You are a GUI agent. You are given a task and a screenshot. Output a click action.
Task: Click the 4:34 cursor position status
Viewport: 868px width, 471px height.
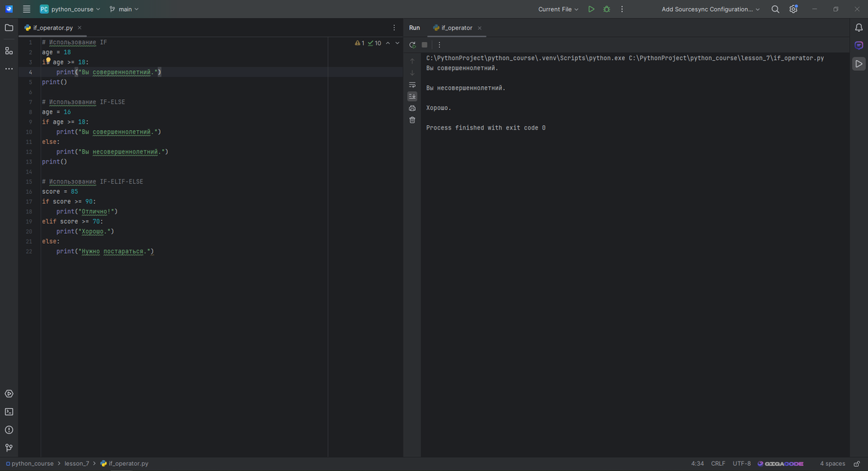[x=697, y=464]
